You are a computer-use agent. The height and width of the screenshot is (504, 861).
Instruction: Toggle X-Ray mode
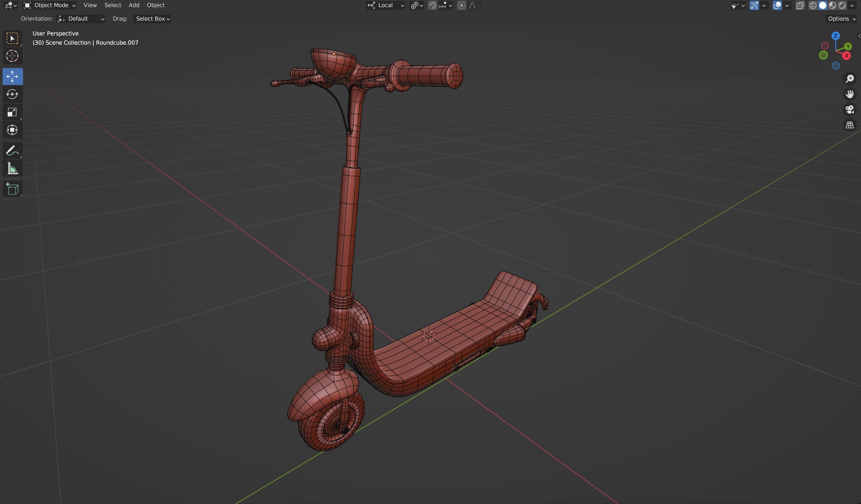coord(800,5)
